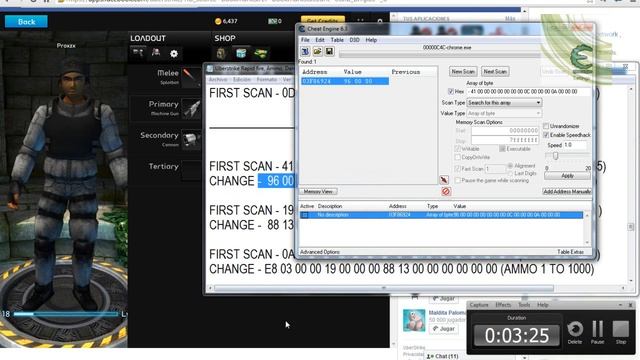Select the Alignment radio button

coord(510,166)
